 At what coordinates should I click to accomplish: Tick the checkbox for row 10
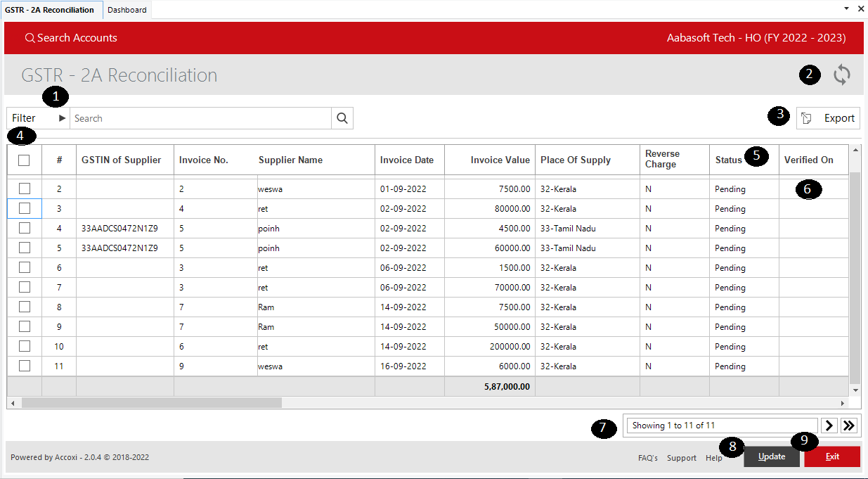[25, 346]
